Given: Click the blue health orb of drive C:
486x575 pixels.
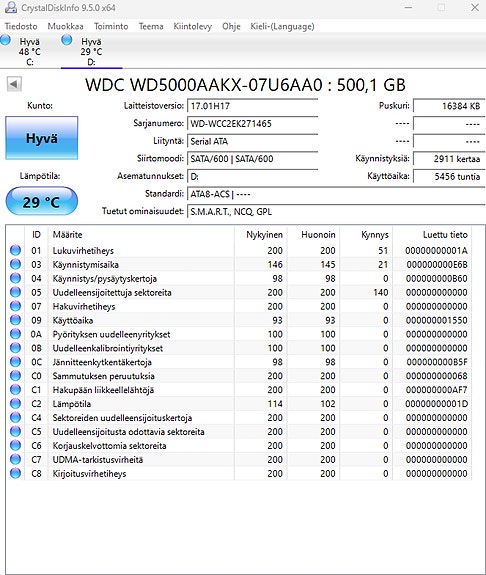Looking at the screenshot, I should tap(6, 40).
